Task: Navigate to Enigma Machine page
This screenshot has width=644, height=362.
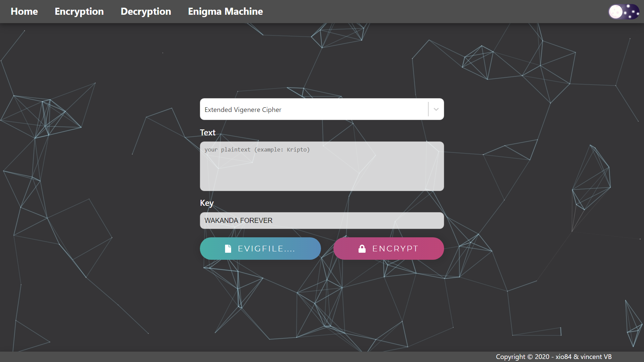Action: click(x=225, y=11)
